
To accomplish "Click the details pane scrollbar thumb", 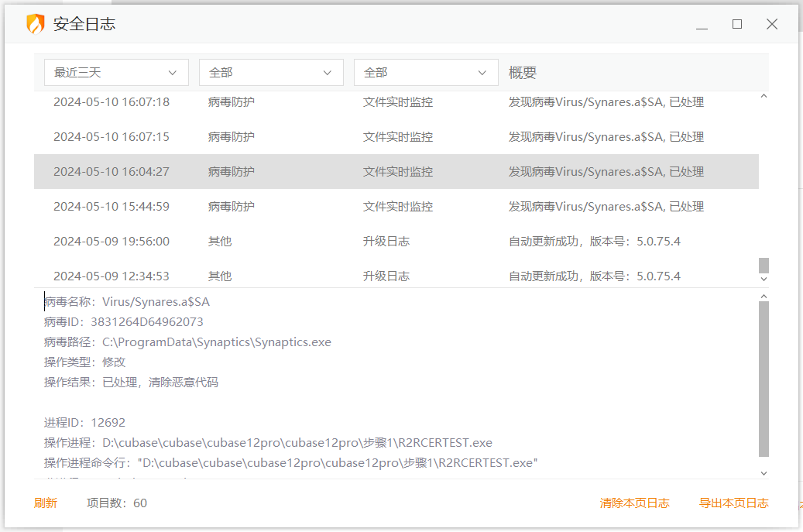I will pos(764,379).
